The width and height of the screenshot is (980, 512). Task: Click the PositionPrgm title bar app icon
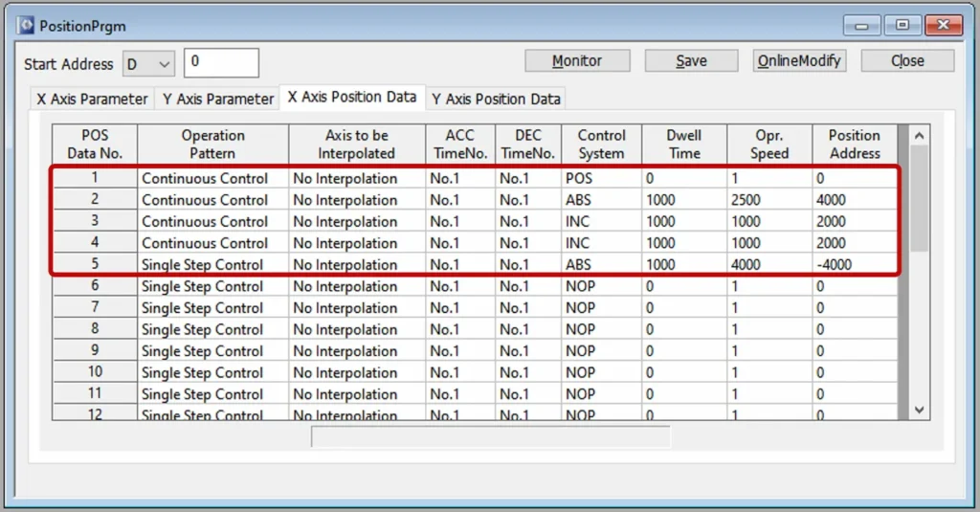26,26
